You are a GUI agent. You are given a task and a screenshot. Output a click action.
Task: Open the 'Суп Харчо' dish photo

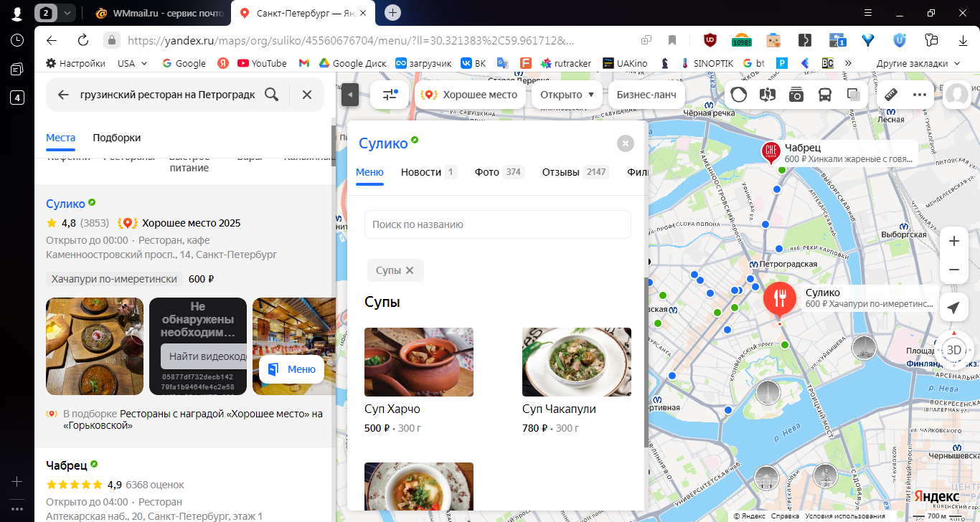coord(419,362)
